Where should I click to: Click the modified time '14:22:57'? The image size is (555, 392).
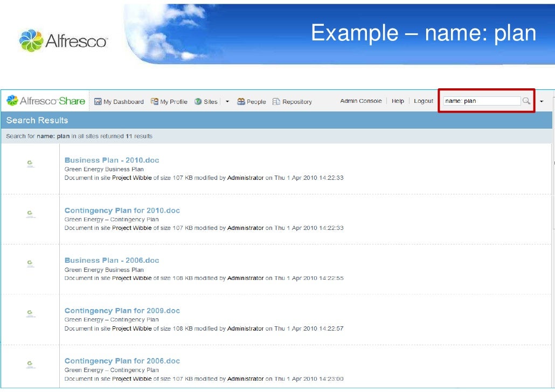click(331, 328)
